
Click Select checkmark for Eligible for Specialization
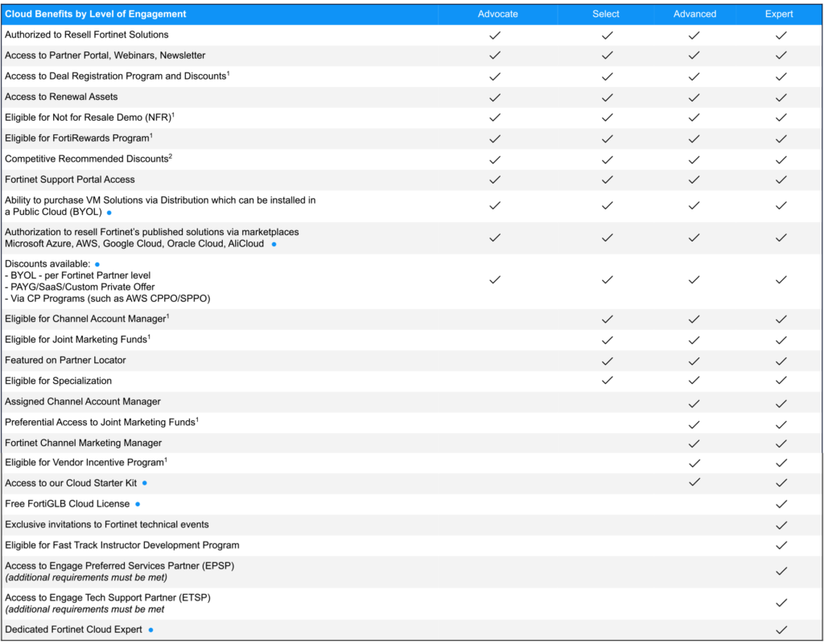[x=608, y=380]
